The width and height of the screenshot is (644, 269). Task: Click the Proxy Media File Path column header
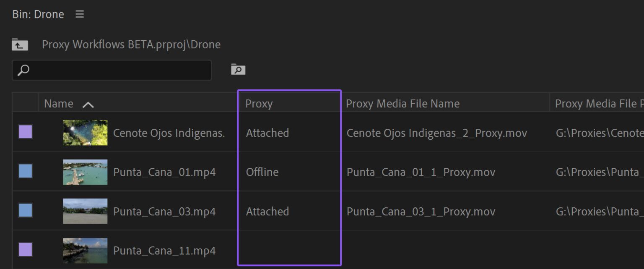(597, 103)
